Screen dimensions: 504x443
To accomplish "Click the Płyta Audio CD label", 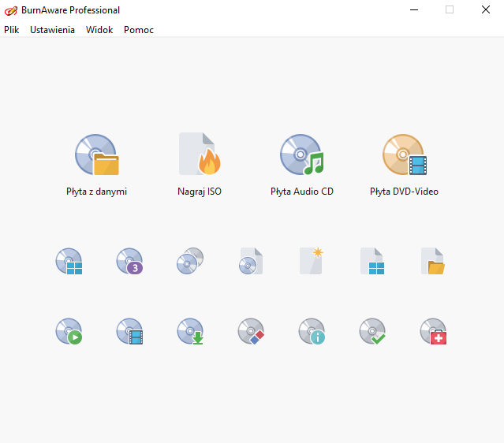I will click(x=302, y=192).
